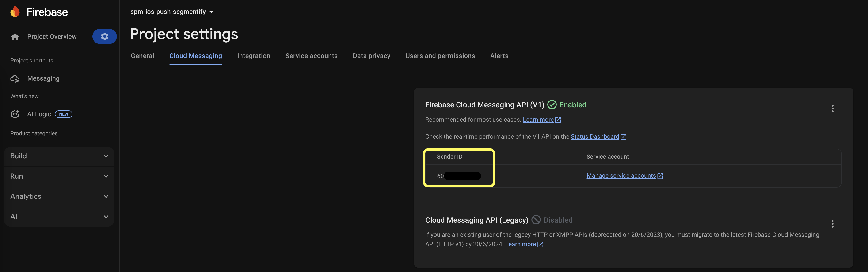Open the Users and permissions tab
Image resolution: width=868 pixels, height=272 pixels.
pos(440,56)
